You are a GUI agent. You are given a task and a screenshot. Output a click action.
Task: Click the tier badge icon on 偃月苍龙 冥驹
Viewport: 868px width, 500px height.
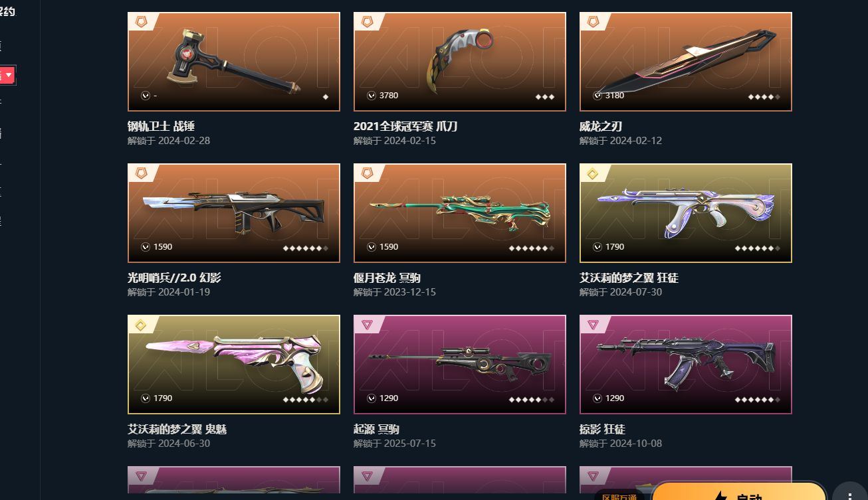tap(367, 173)
